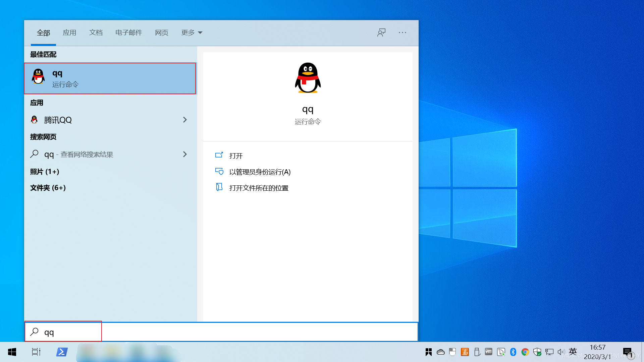Click the feedback person icon

click(x=381, y=33)
